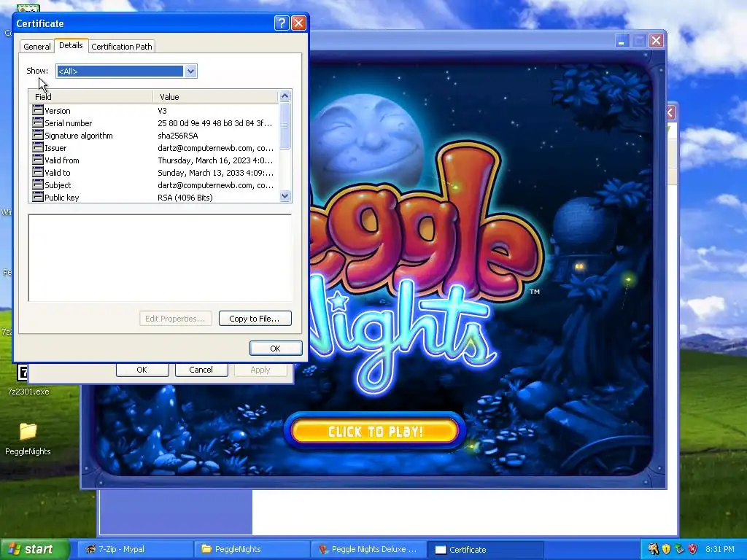
Task: Click the yellow shield tray icon
Action: coord(666,549)
